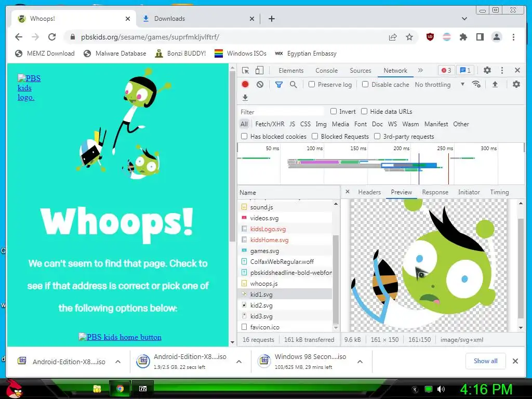The image size is (532, 399).
Task: Switch to the Downloads browser tab
Action: tap(197, 19)
